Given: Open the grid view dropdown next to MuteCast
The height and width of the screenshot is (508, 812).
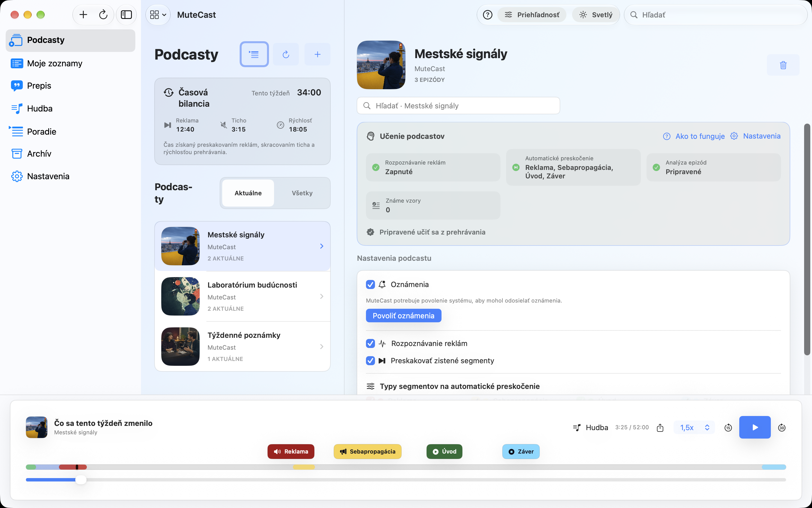Looking at the screenshot, I should (158, 15).
